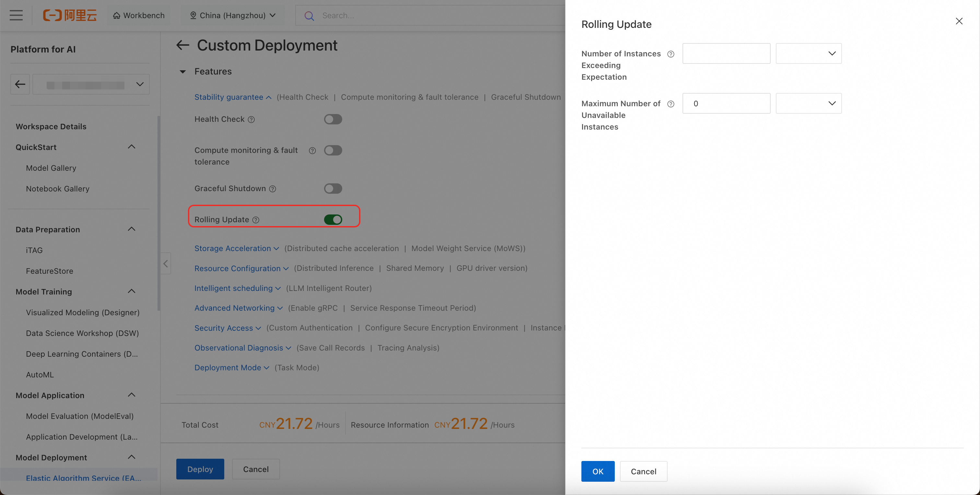This screenshot has width=980, height=495.
Task: Click help icon next to Rolling Update
Action: pyautogui.click(x=256, y=220)
